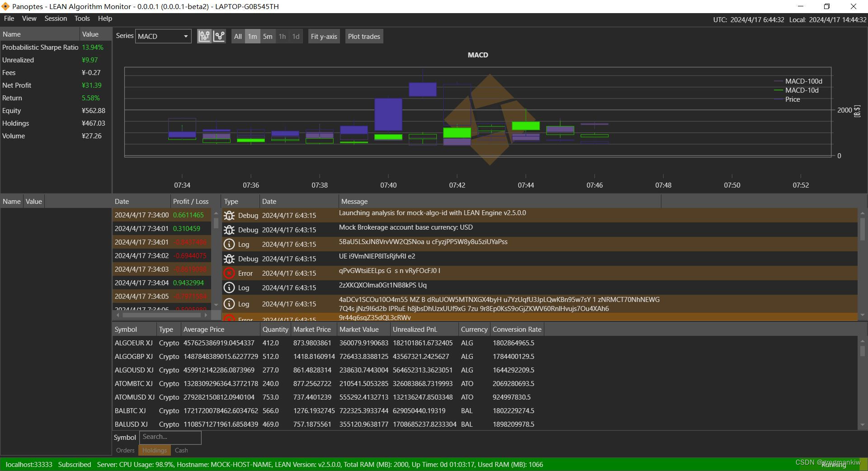Sort holdings by Conversion Rate header
Screen dimensions: 868x471
click(517, 330)
